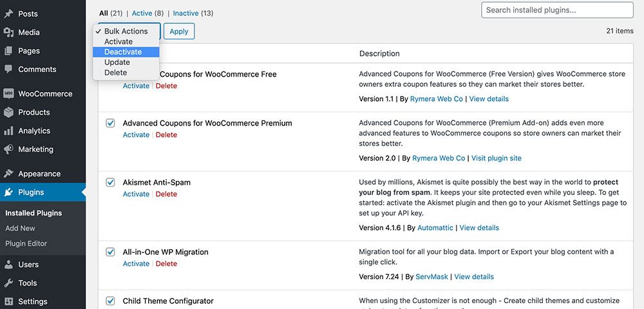The width and height of the screenshot is (644, 309).
Task: Delete Advanced Coupons for WooCommerce Free
Action: click(x=166, y=86)
